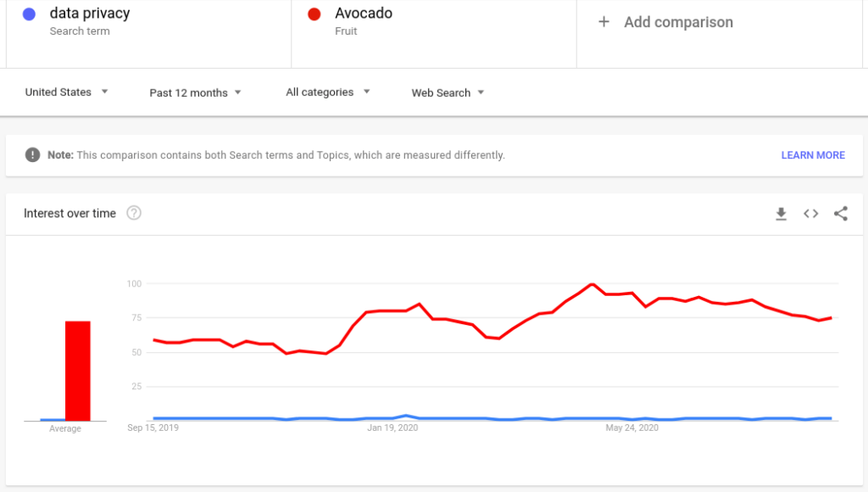This screenshot has height=492, width=868.
Task: Open the LEARN MORE link
Action: [812, 155]
